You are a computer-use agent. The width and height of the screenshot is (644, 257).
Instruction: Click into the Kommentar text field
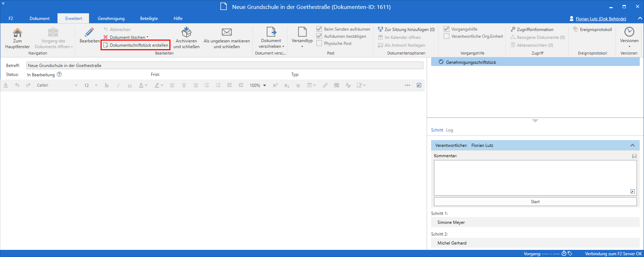[535, 178]
